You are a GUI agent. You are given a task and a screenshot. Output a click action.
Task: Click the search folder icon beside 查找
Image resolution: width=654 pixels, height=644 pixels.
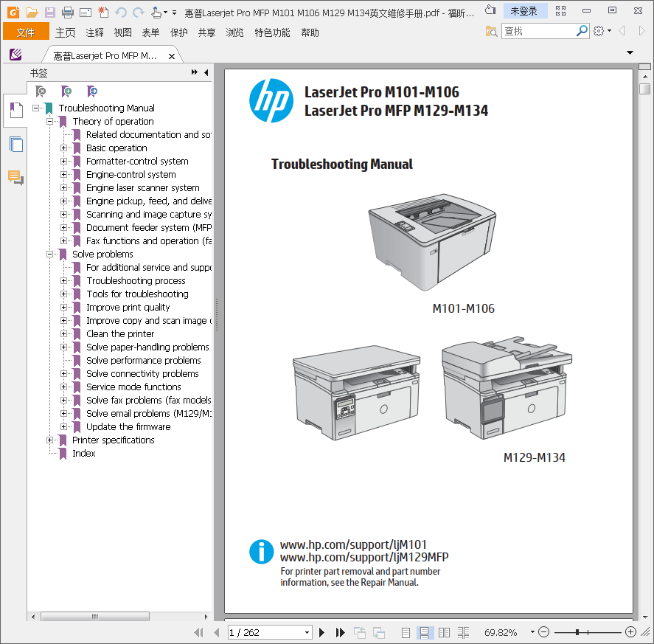point(491,31)
